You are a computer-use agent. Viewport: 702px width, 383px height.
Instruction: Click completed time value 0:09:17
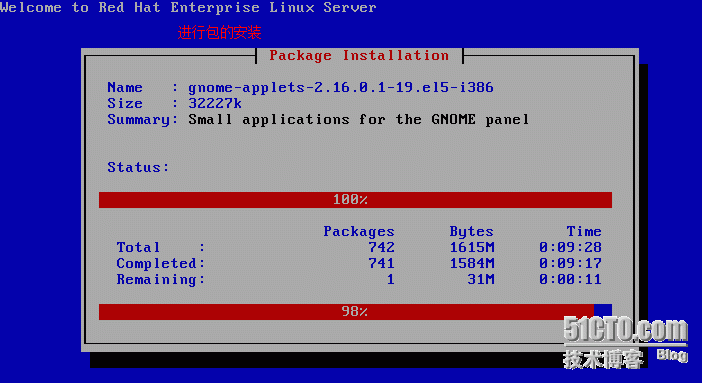coord(570,263)
